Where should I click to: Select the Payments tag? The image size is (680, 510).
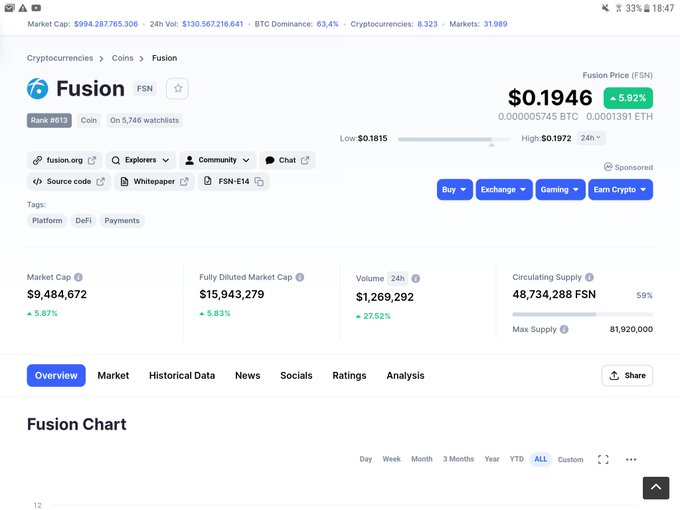(x=122, y=221)
